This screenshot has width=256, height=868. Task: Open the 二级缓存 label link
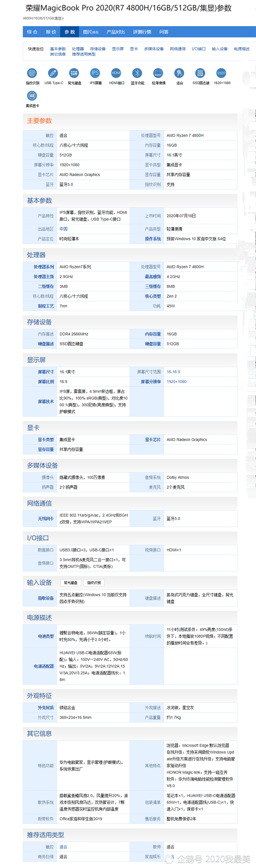coord(45,286)
